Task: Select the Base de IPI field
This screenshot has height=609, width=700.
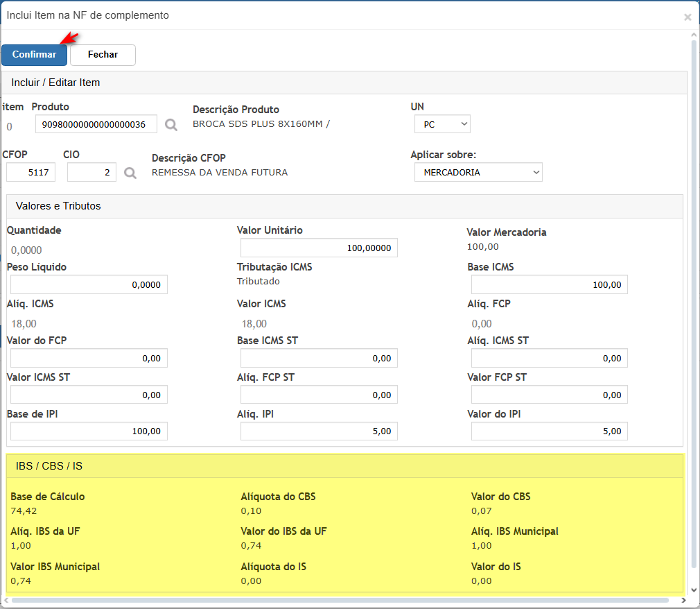Action: [89, 431]
